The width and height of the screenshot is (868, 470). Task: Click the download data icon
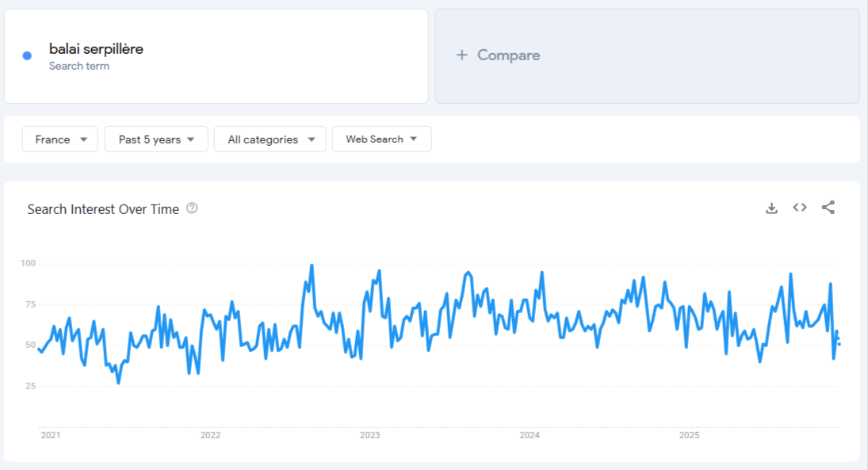coord(771,207)
